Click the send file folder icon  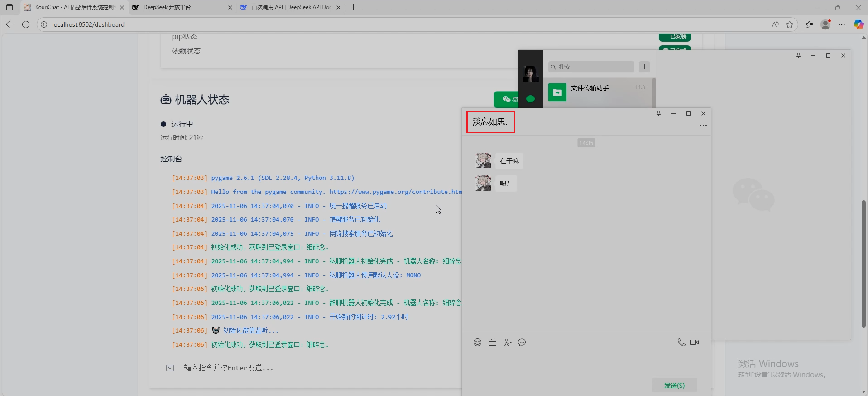point(492,343)
